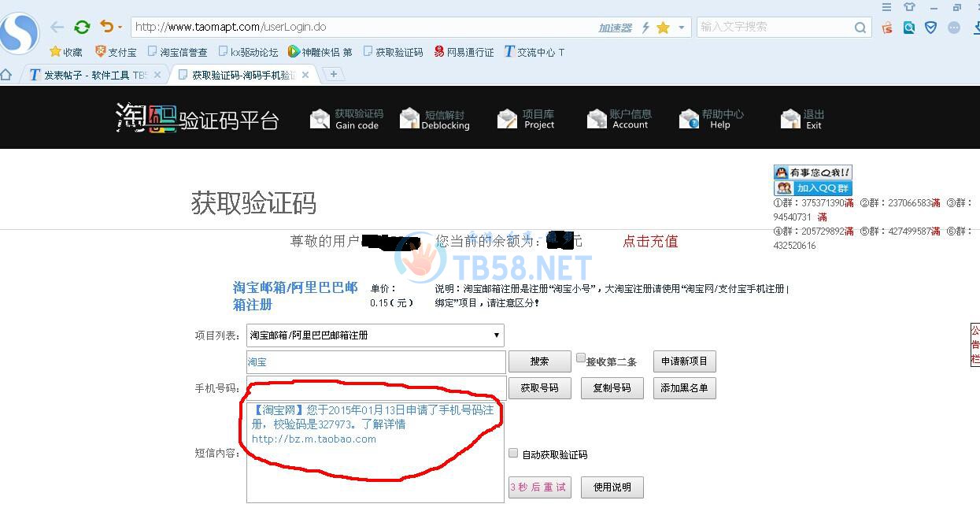Image resolution: width=980 pixels, height=515 pixels.
Task: Bookmark this page with the star icon
Action: tap(663, 28)
